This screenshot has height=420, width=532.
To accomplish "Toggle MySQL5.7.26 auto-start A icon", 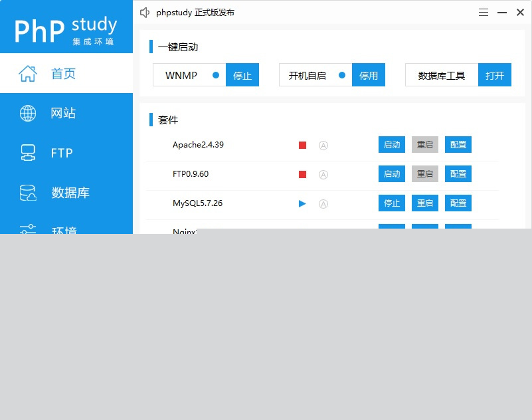I will [323, 204].
